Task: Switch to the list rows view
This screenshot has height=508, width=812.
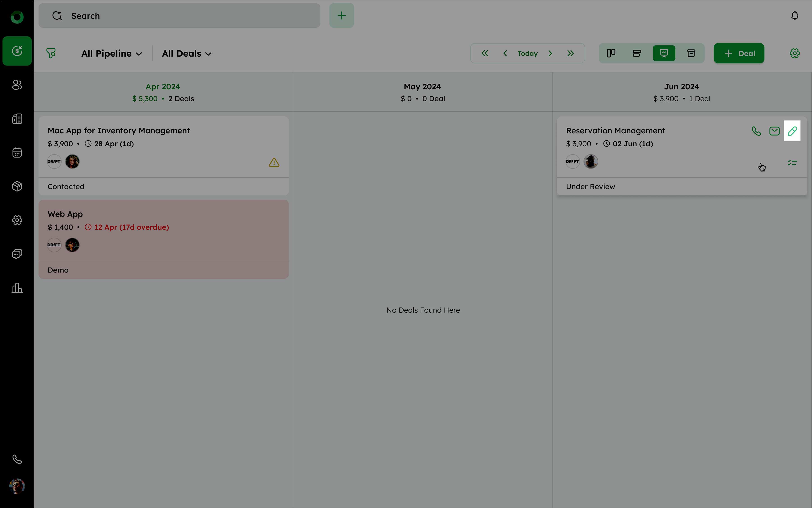Action: point(637,53)
